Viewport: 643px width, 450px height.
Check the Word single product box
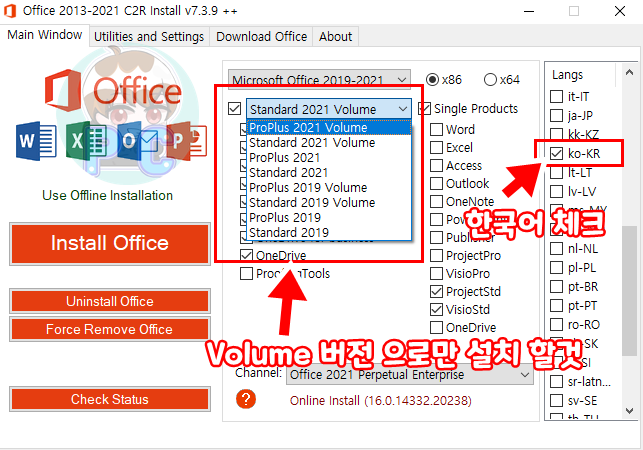tap(436, 130)
